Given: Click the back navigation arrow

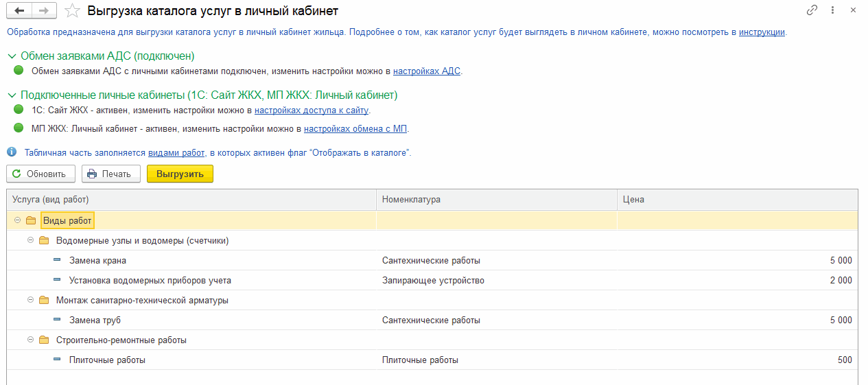Looking at the screenshot, I should point(19,10).
